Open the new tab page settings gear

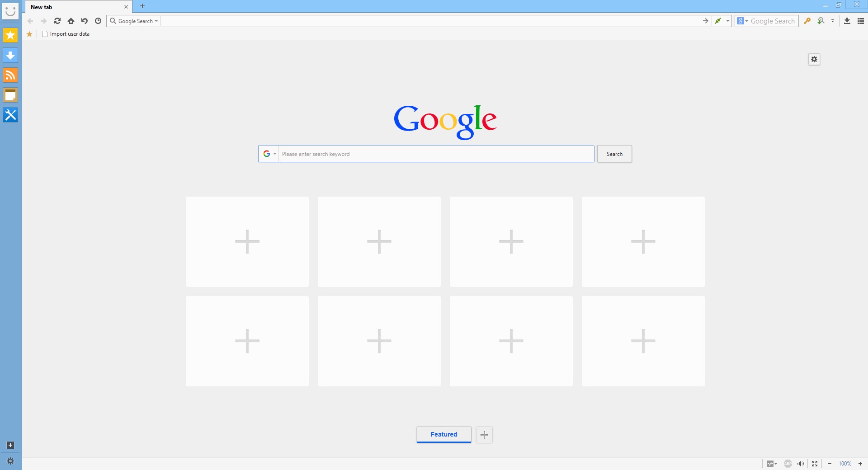pos(814,59)
